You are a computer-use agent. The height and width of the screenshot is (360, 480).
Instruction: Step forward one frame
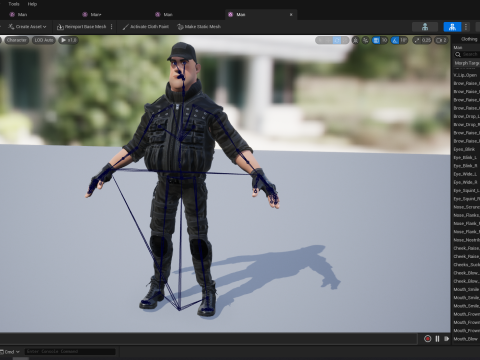tap(446, 339)
